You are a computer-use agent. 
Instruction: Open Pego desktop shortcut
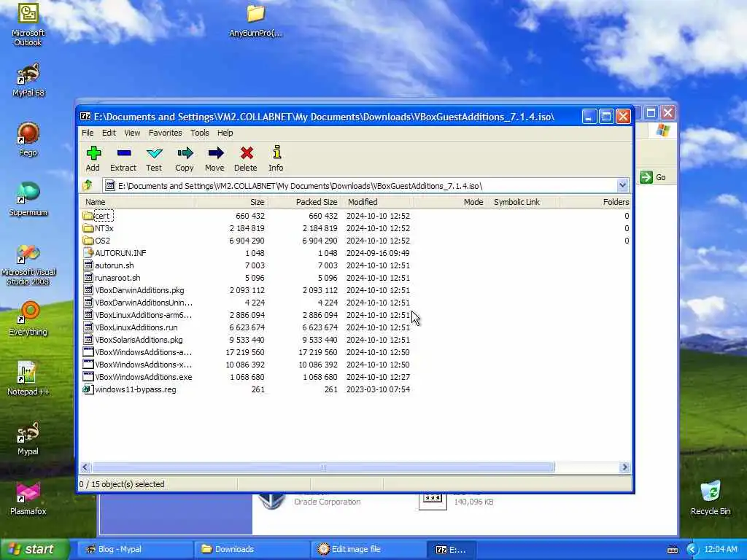pos(28,139)
